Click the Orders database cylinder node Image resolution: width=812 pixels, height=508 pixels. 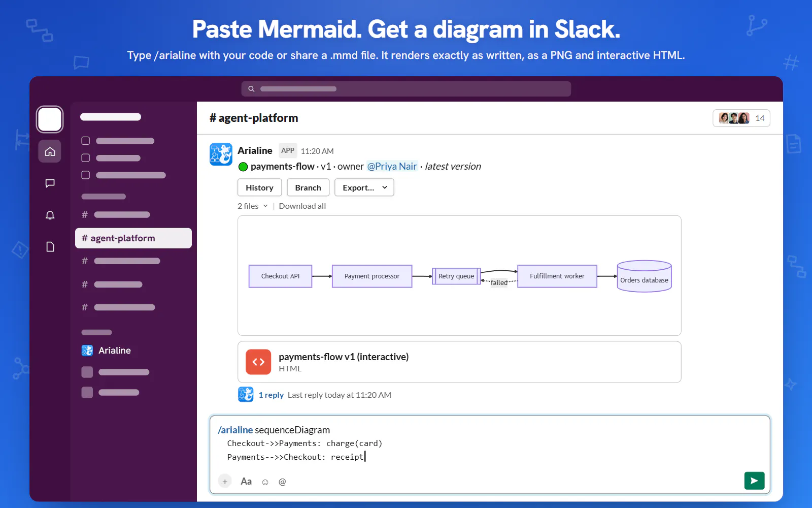click(645, 276)
